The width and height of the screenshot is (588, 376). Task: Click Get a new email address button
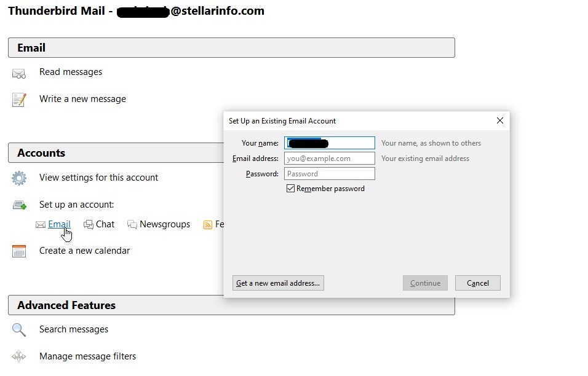(x=278, y=283)
